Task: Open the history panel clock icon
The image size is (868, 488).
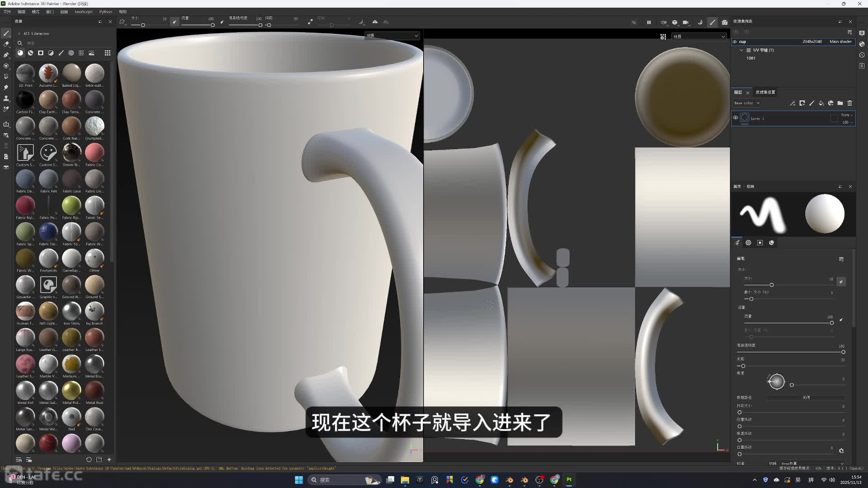Action: 862,55
